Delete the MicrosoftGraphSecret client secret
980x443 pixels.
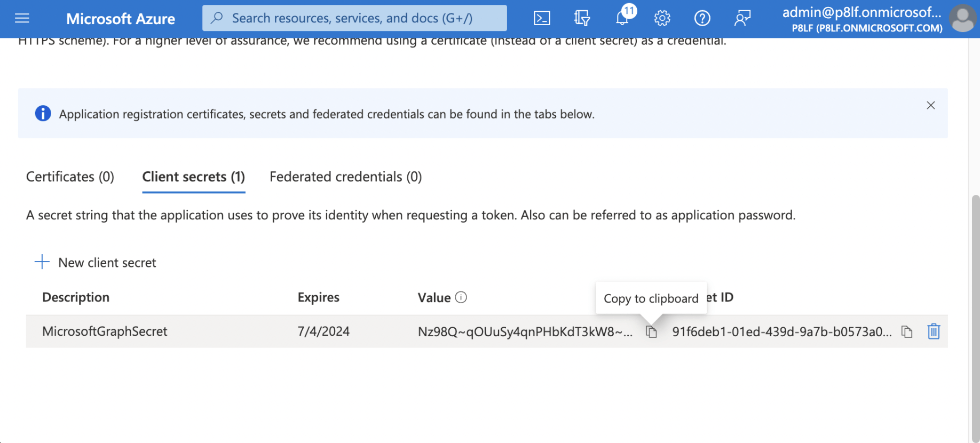pos(933,331)
